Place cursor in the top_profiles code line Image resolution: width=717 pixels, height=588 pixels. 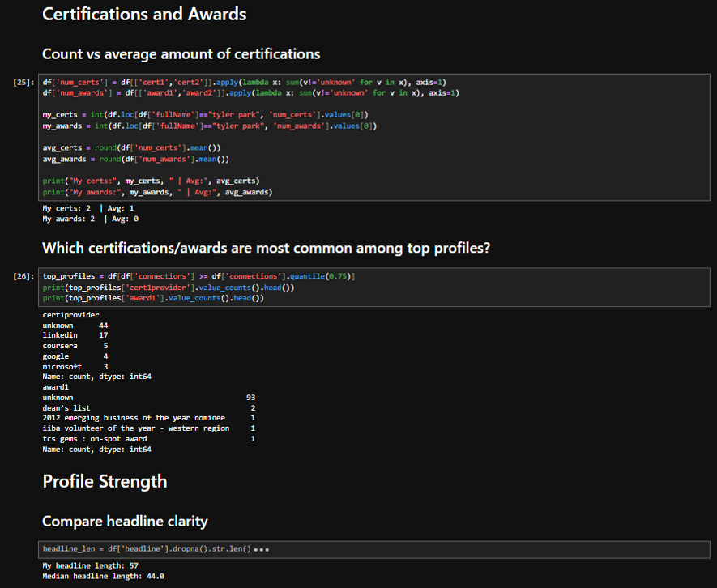pos(198,276)
